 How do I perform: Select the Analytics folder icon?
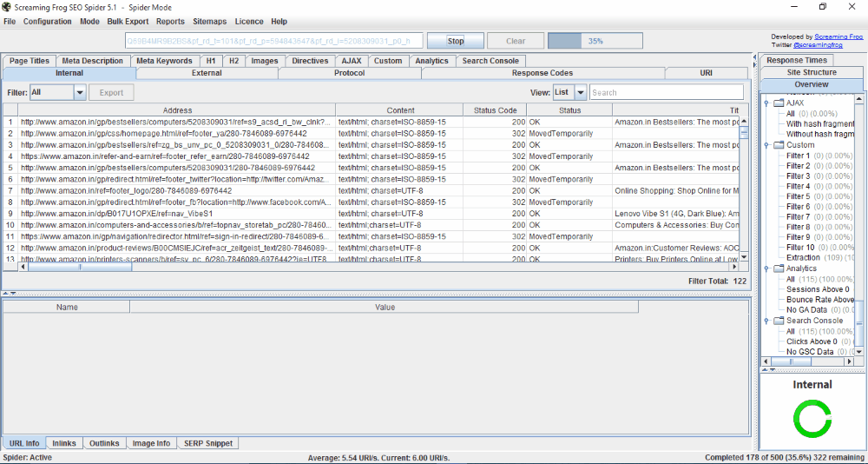tap(779, 268)
